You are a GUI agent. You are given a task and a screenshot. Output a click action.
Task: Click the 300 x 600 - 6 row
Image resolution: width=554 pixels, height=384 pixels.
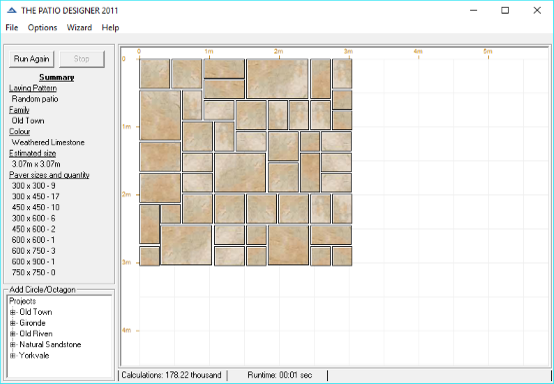click(34, 218)
